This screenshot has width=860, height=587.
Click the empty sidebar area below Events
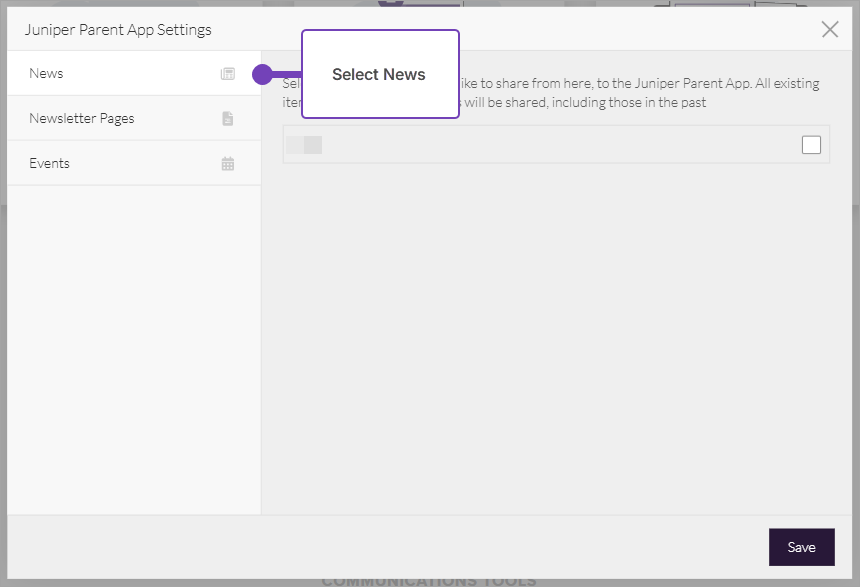pos(134,350)
